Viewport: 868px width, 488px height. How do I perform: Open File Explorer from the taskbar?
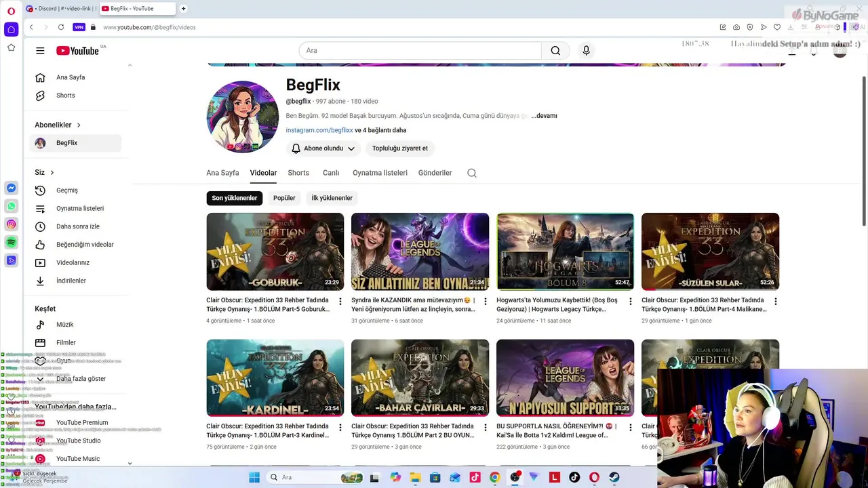[x=415, y=477]
